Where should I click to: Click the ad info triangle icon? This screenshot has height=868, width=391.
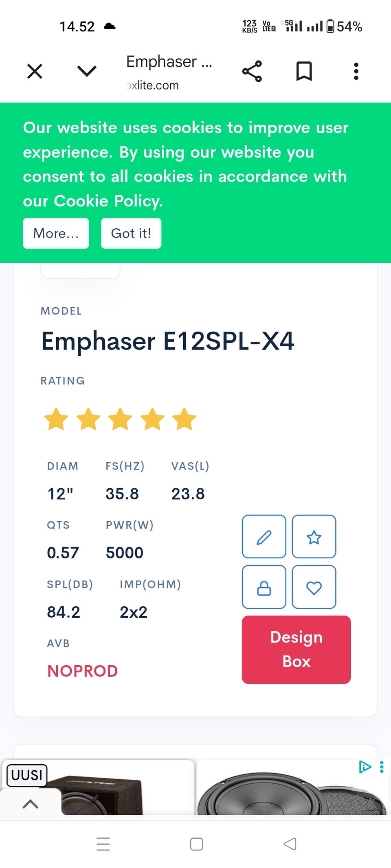pos(365,767)
